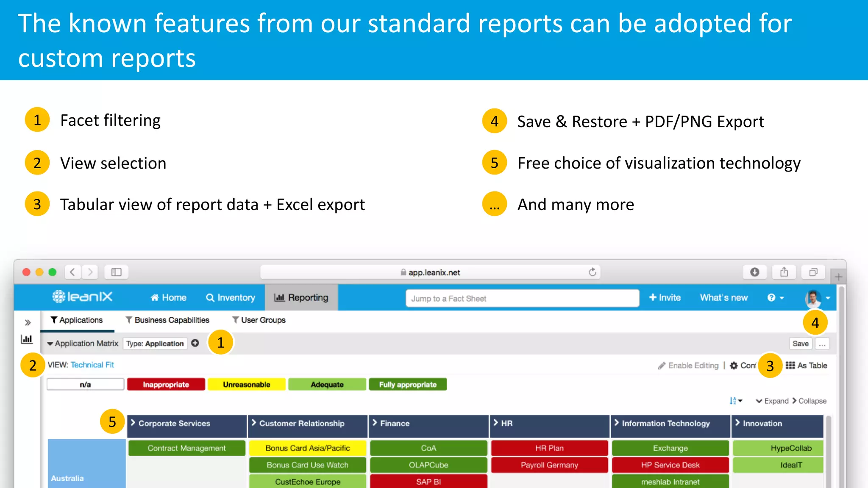The width and height of the screenshot is (868, 488).
Task: Click the Save button
Action: click(800, 344)
